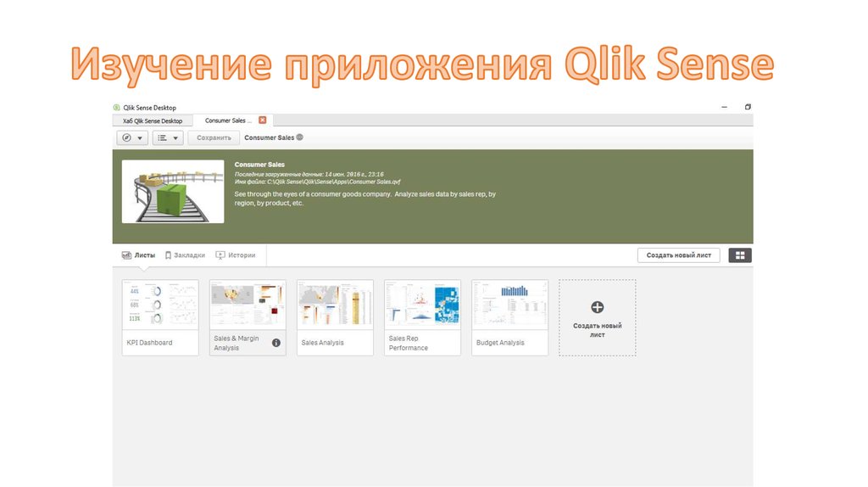
Task: Open Sales & Margin Analysis sheet thumbnail
Action: [x=248, y=305]
